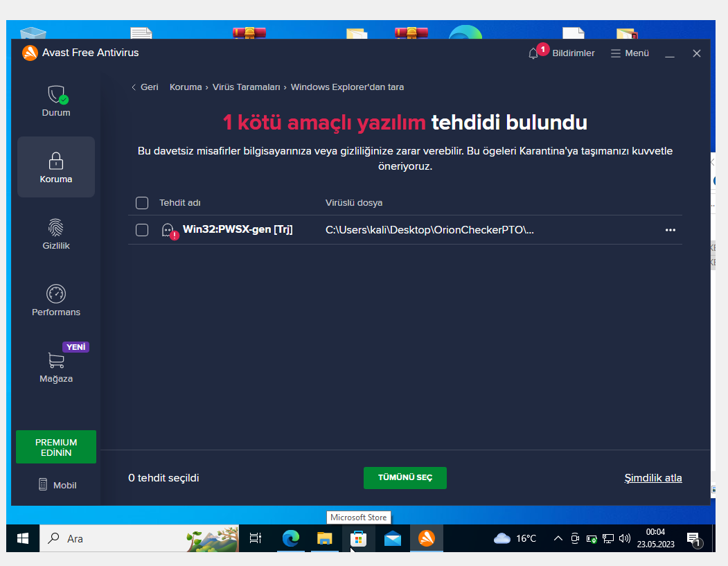Open the three-dot options for the threat row
This screenshot has width=728, height=566.
670,230
